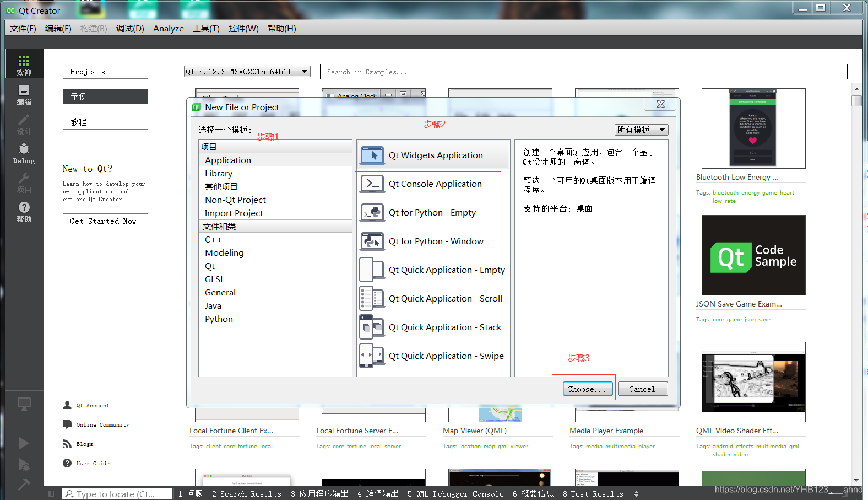Choose Qt Quick Application - Swipe template
The width and height of the screenshot is (868, 500).
(x=433, y=356)
